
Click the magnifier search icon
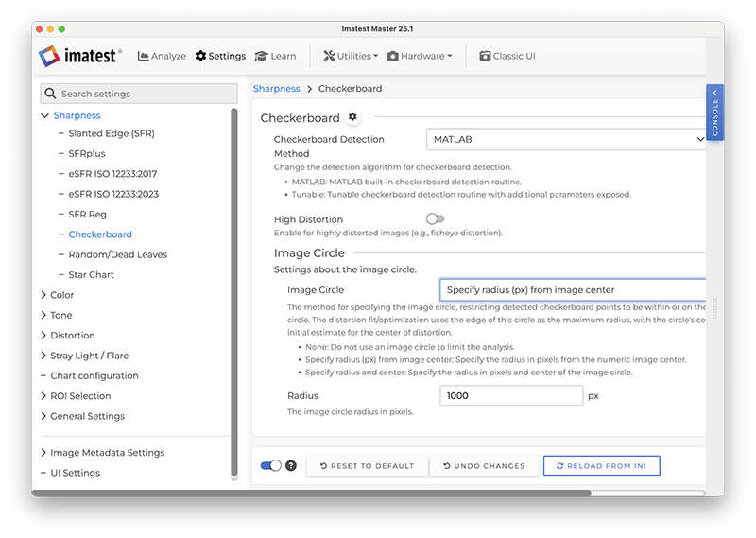click(50, 93)
